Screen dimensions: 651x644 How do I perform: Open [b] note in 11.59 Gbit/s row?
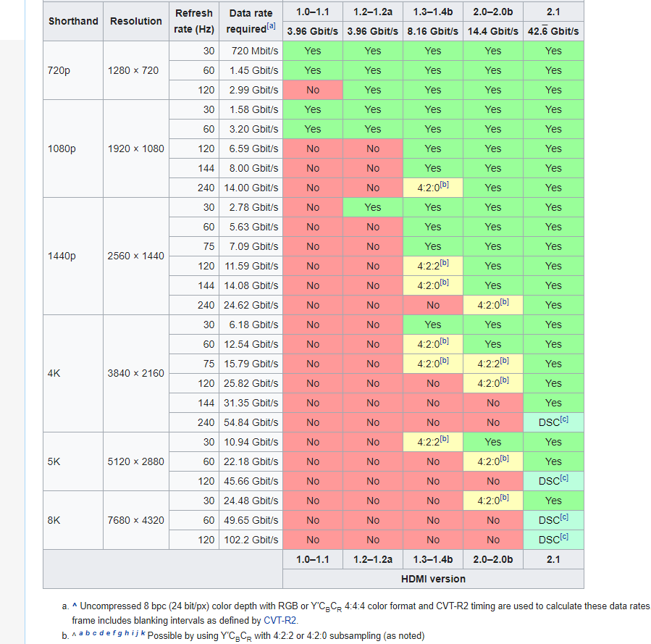coord(444,263)
